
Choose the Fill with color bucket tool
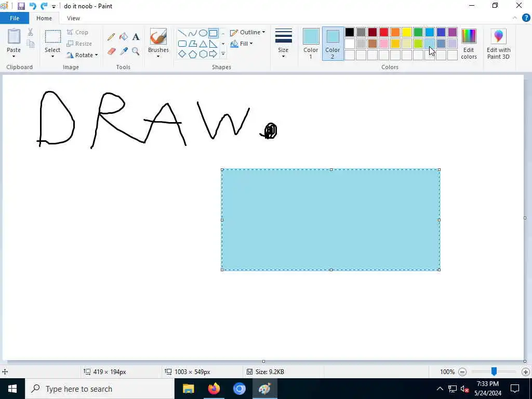[x=124, y=37]
